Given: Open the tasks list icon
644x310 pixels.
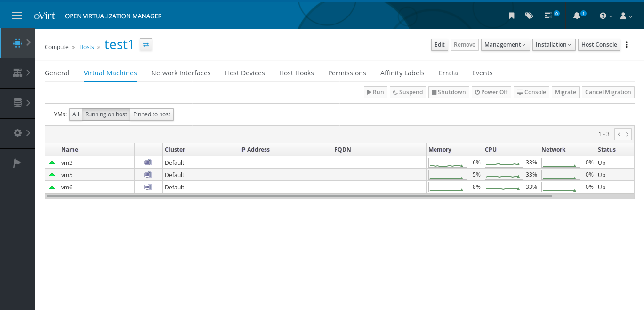Looking at the screenshot, I should point(548,16).
